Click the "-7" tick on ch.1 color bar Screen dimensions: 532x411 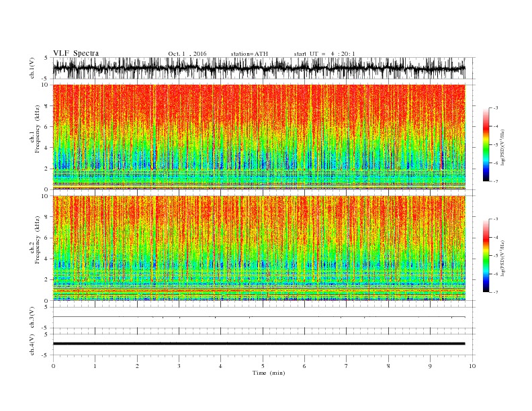496,181
